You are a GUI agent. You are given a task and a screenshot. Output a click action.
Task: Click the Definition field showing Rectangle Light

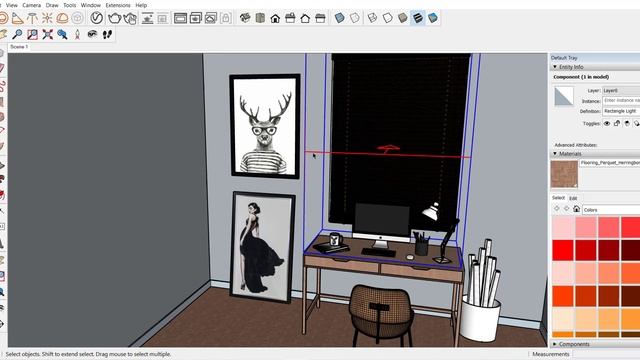621,111
